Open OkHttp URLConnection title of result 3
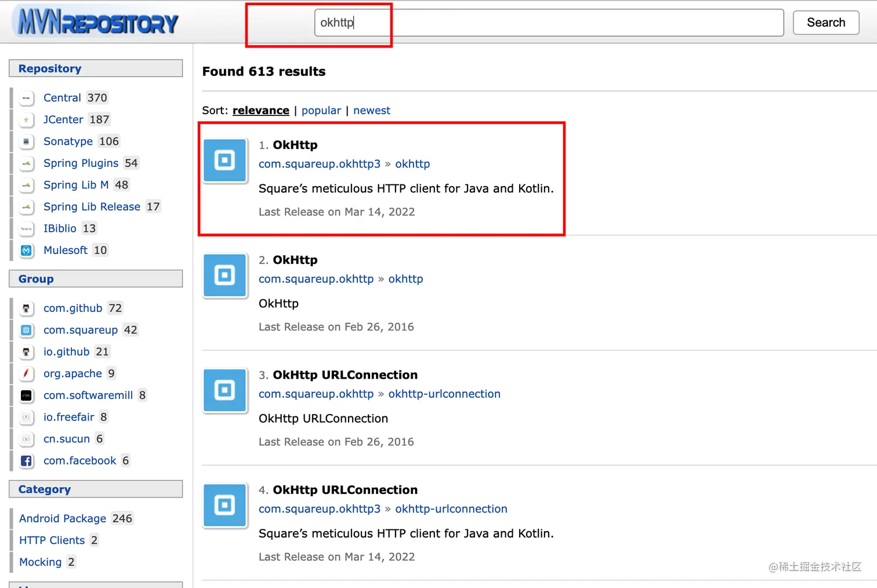Screen dimensions: 877x588 point(345,375)
